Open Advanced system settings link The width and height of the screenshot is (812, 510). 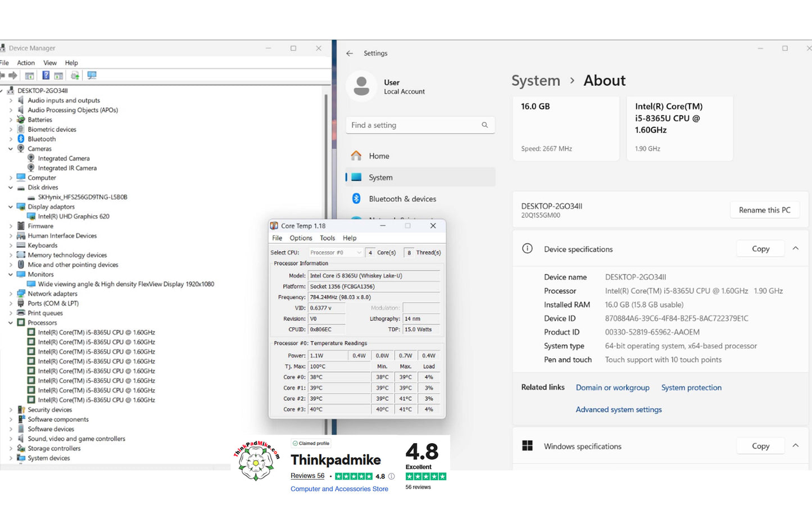[619, 409]
